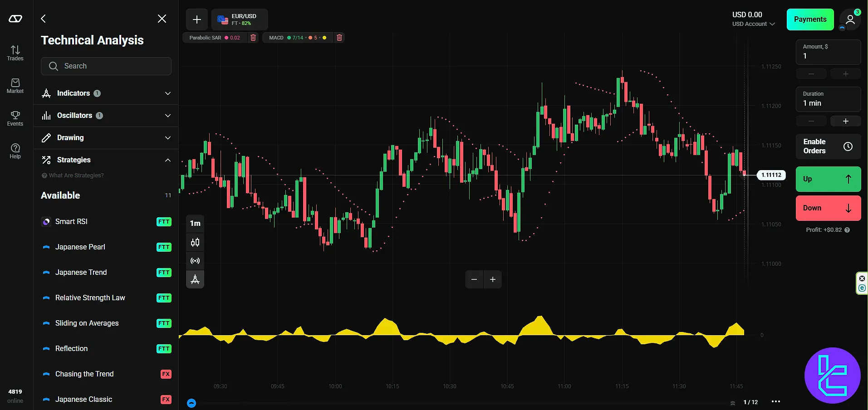Change chart type with candlestick icon
The image size is (868, 410).
click(195, 243)
